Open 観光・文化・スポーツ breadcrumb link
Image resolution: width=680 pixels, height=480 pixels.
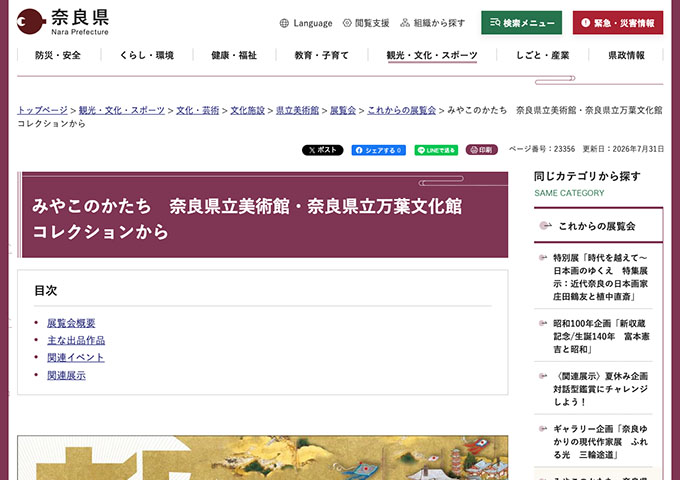coord(121,110)
